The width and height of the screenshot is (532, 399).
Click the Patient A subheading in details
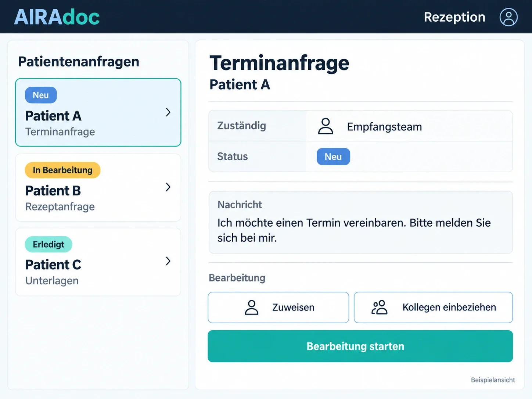point(240,85)
